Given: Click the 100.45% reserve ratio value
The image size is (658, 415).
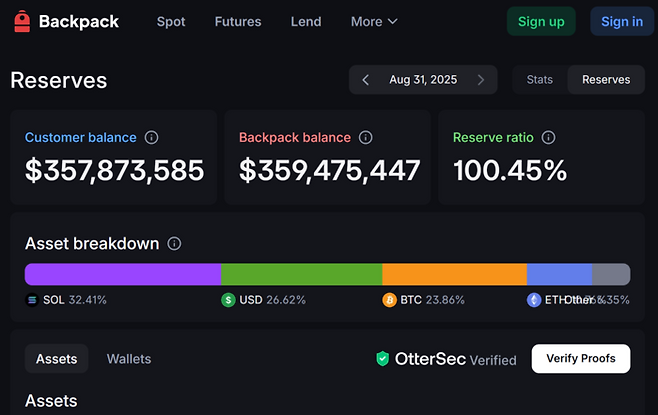Looking at the screenshot, I should point(510,170).
